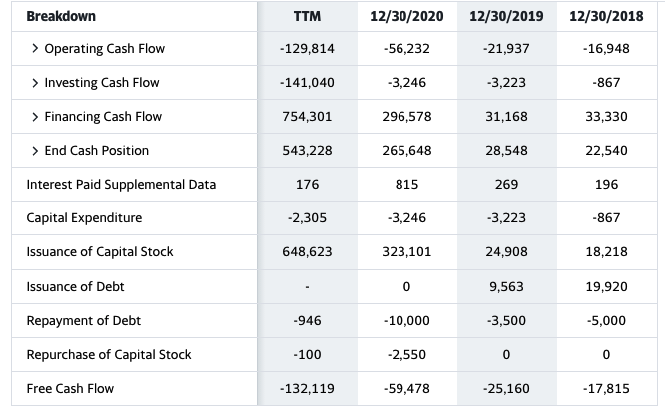The width and height of the screenshot is (665, 410).
Task: Expand the Investing Cash Flow row
Action: (x=35, y=83)
